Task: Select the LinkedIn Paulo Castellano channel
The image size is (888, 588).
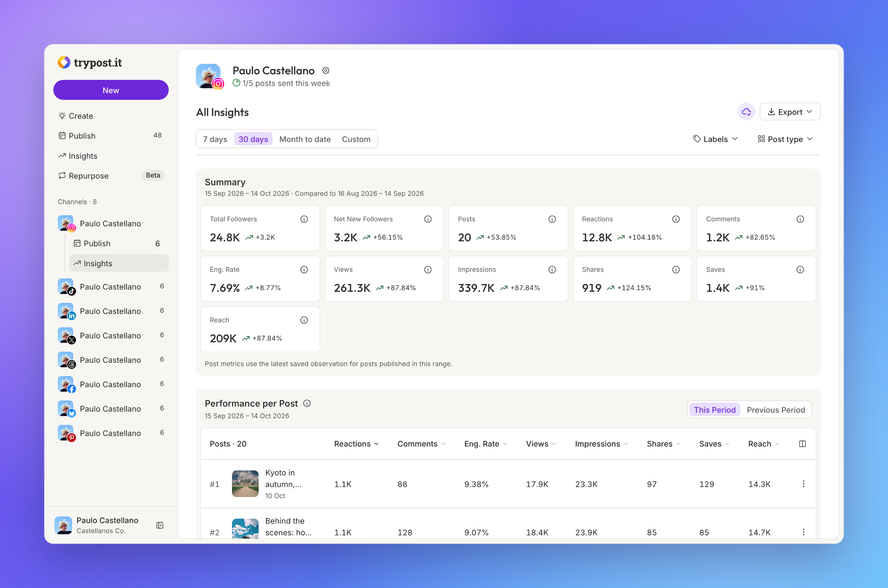Action: pyautogui.click(x=111, y=311)
